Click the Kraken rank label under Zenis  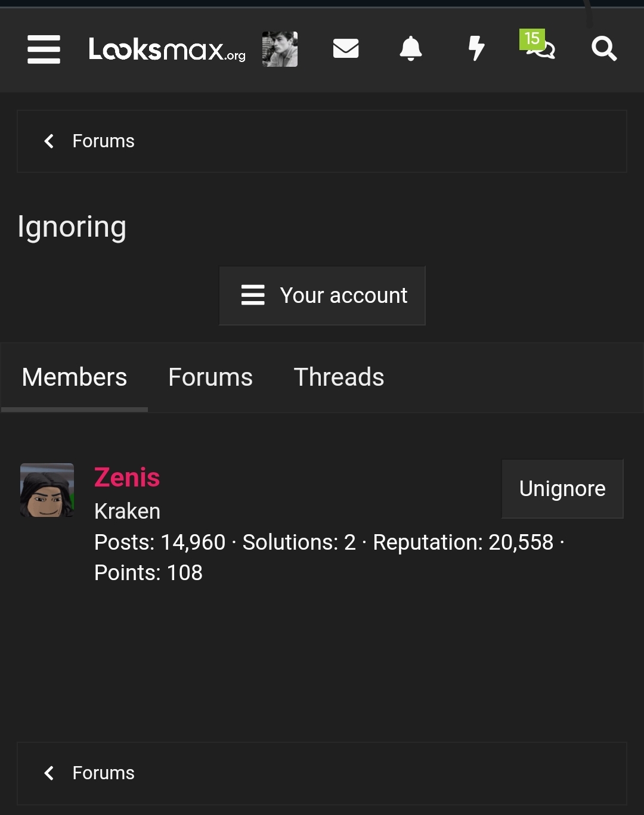coord(127,511)
